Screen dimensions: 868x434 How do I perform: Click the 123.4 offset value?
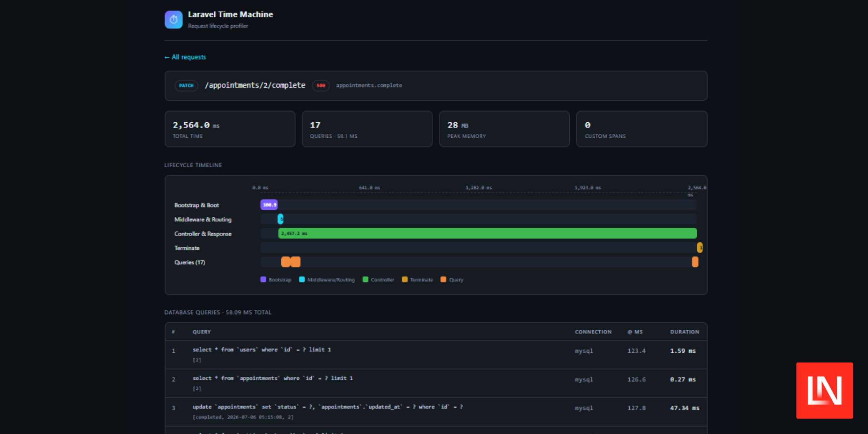point(636,351)
